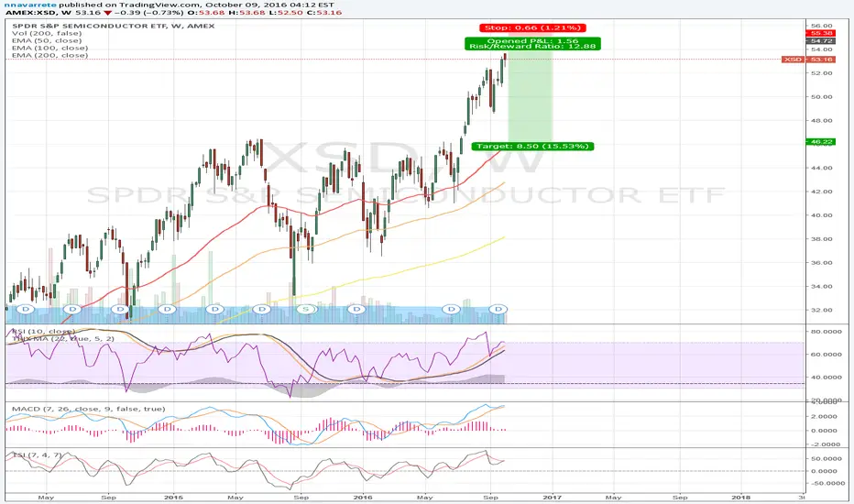Click the D dividend marker above the 2016 label

point(356,309)
